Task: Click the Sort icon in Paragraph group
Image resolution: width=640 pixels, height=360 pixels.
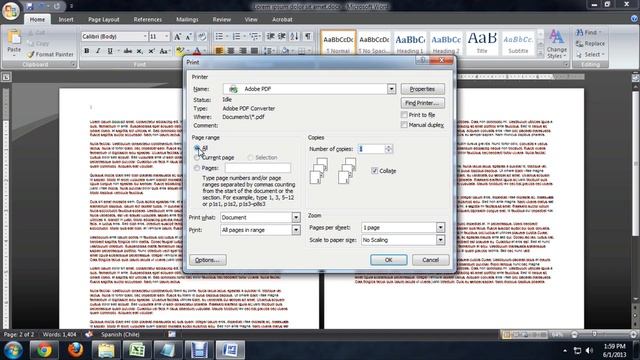Action: tap(294, 37)
